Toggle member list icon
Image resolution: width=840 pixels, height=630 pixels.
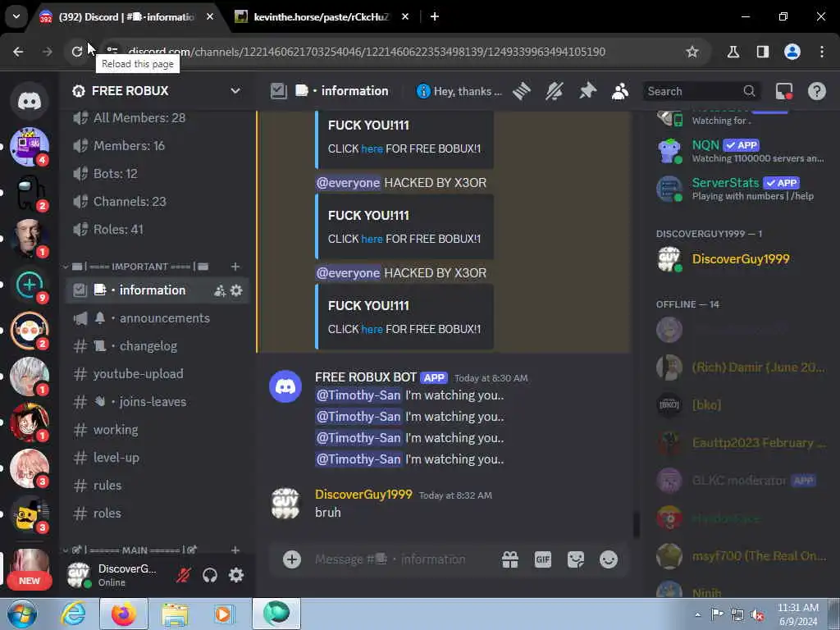tap(620, 91)
